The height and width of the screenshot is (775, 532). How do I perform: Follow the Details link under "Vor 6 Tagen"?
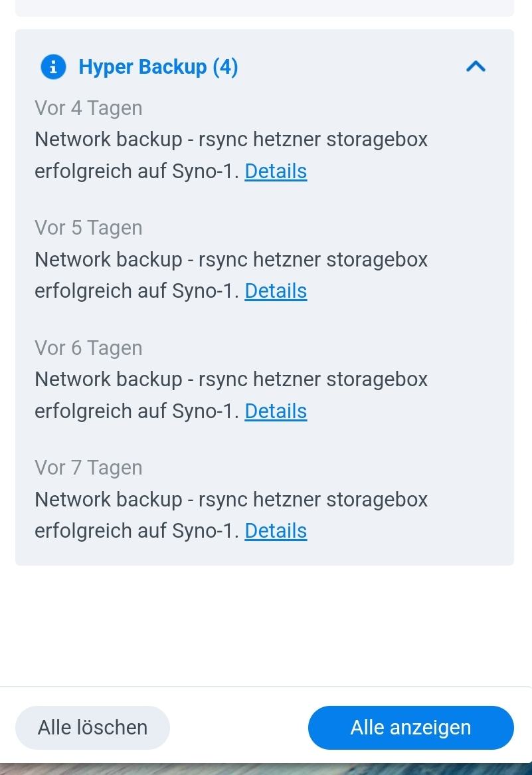tap(276, 411)
